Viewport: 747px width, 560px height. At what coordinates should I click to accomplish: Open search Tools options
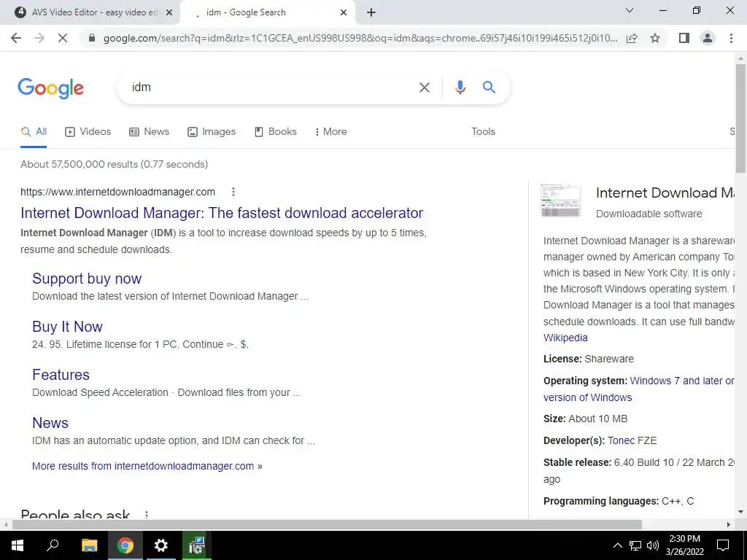coord(483,132)
